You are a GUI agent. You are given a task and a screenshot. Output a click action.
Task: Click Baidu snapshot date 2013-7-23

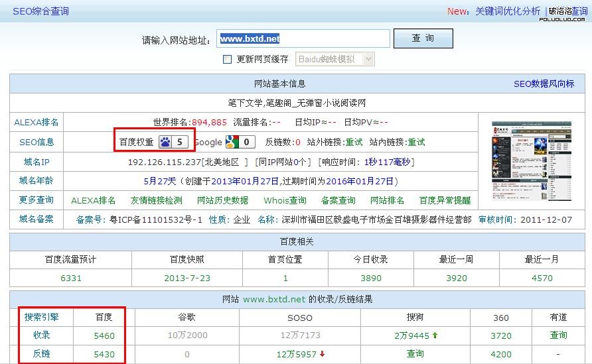click(187, 278)
